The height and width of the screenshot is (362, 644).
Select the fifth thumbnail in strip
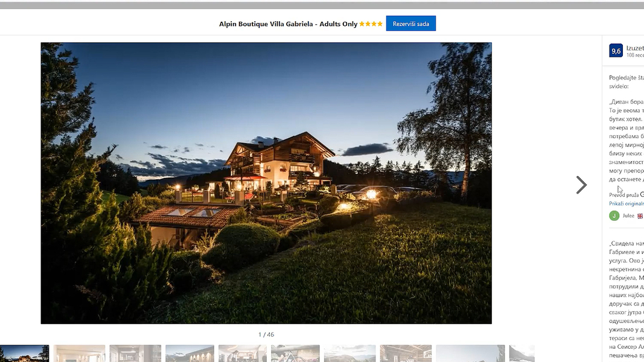click(242, 354)
